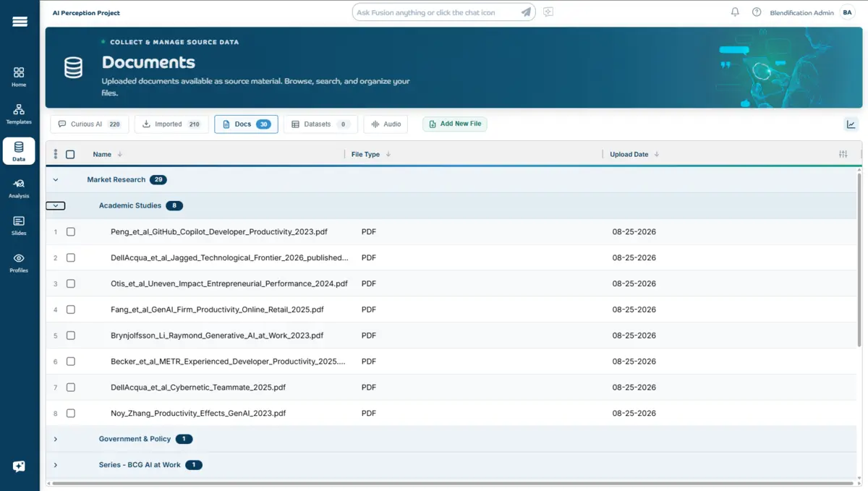Screen dimensions: 868x491
Task: Click the horizontal scrollbar below the table
Action: click(x=452, y=483)
